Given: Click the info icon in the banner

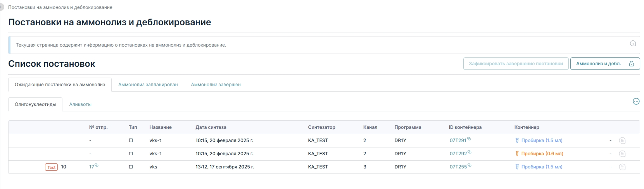Looking at the screenshot, I should (x=633, y=43).
